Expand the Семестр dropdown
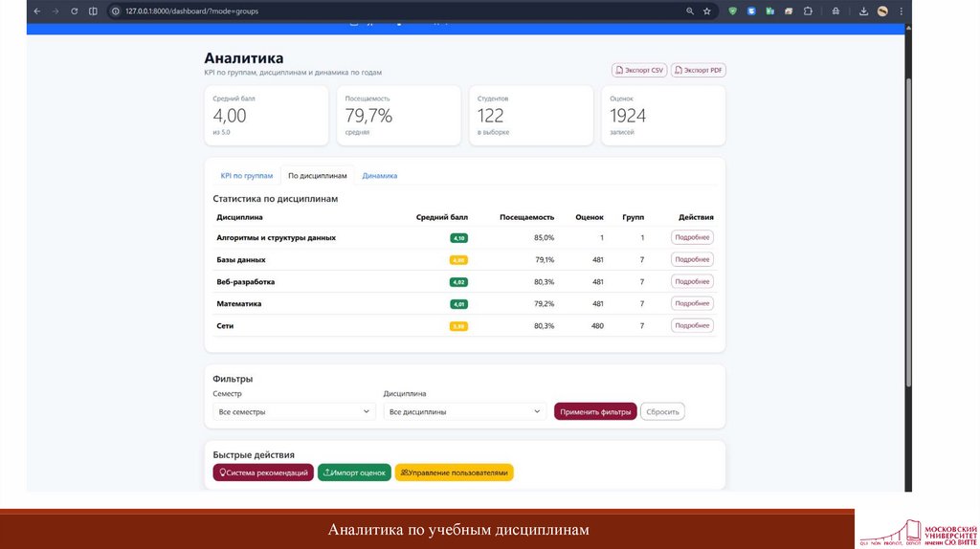 [294, 411]
